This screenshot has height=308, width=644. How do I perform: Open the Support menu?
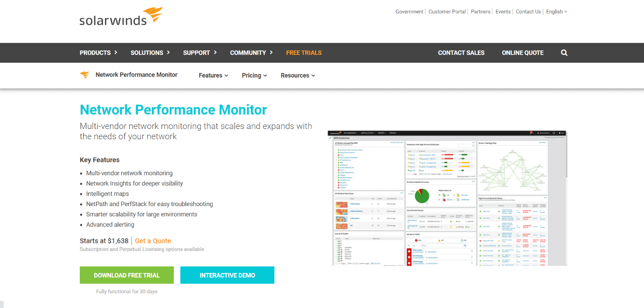pos(200,53)
